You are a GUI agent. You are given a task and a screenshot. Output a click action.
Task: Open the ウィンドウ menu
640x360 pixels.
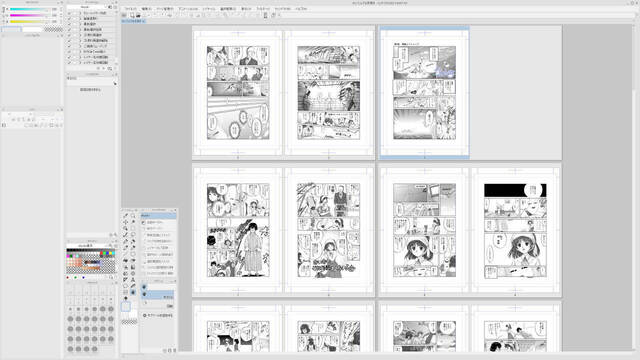(282, 9)
